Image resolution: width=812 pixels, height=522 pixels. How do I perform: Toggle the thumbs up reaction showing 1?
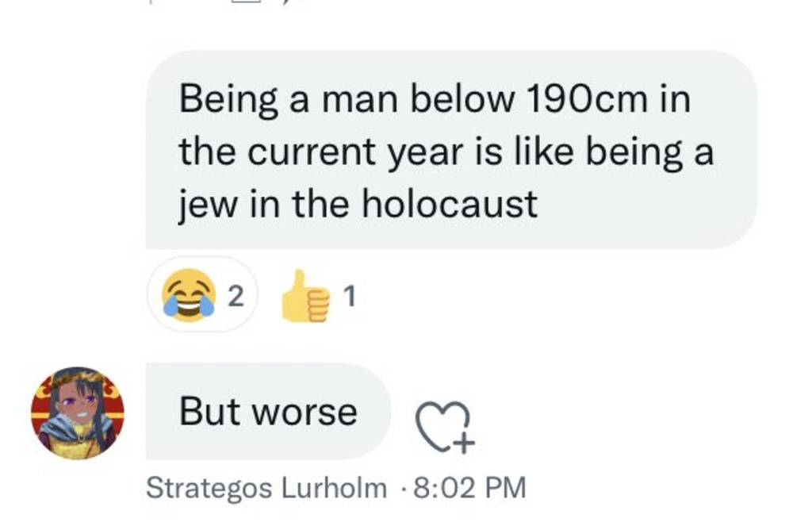318,296
